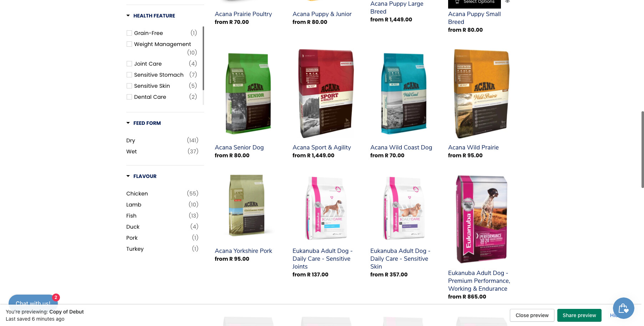Enable the Joint Care checkbox
This screenshot has width=644, height=326.
coord(129,64)
